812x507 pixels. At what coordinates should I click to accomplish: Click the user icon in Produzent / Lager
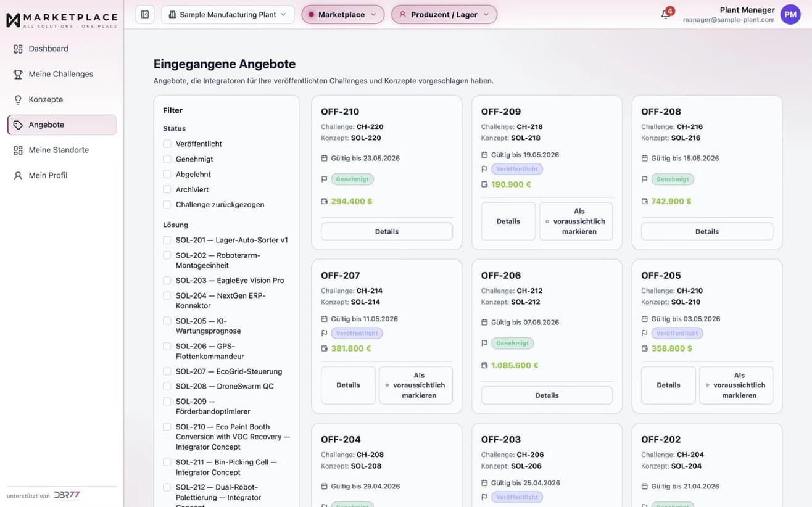coord(403,14)
